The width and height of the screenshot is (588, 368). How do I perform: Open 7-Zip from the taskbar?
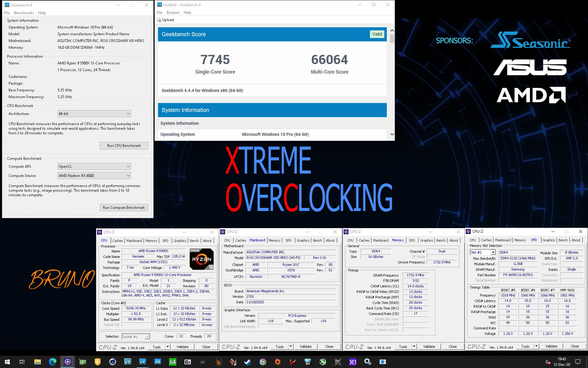[x=188, y=362]
